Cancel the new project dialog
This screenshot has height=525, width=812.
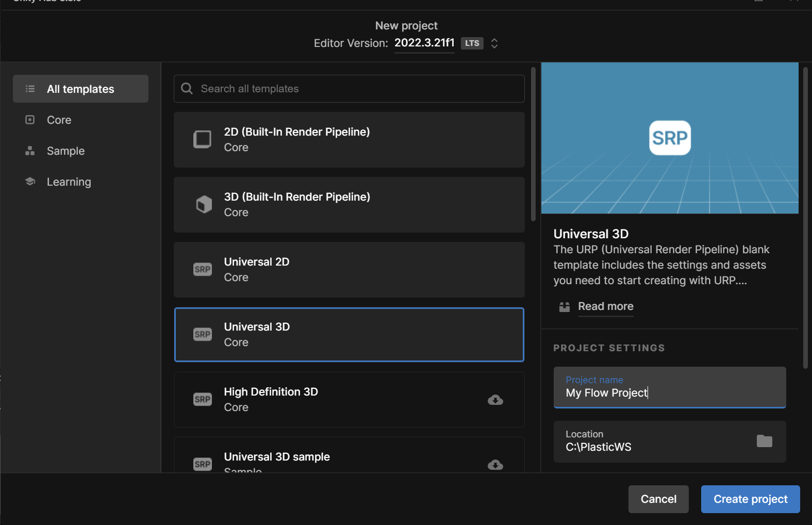[658, 499]
